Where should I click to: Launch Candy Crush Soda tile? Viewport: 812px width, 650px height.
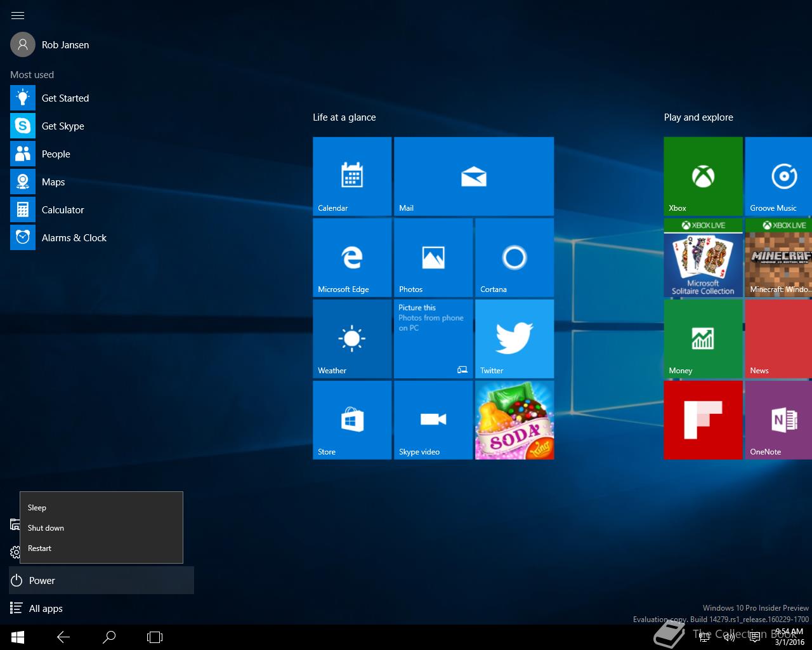point(514,420)
